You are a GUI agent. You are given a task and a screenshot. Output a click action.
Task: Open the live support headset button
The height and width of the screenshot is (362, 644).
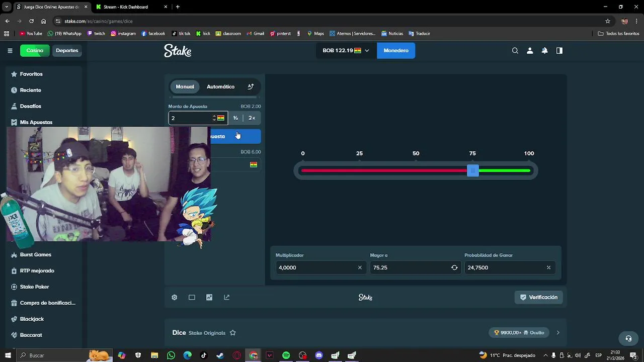[x=628, y=338]
